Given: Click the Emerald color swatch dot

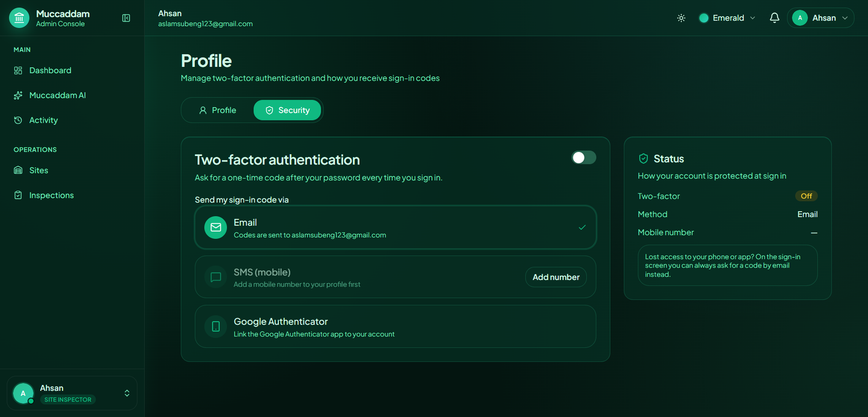Looking at the screenshot, I should point(704,18).
